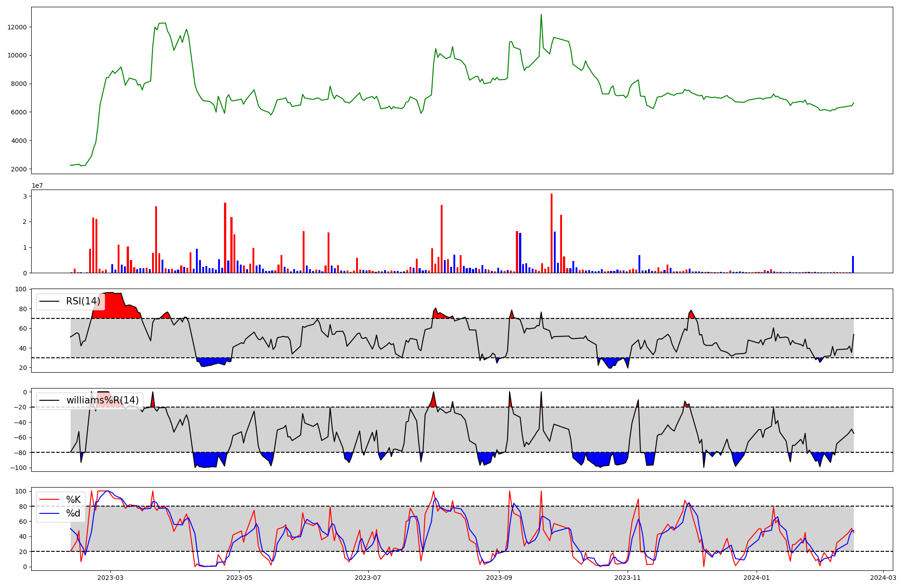Click the -100 tick on Williams %R axis
This screenshot has height=588, width=905.
tap(19, 468)
